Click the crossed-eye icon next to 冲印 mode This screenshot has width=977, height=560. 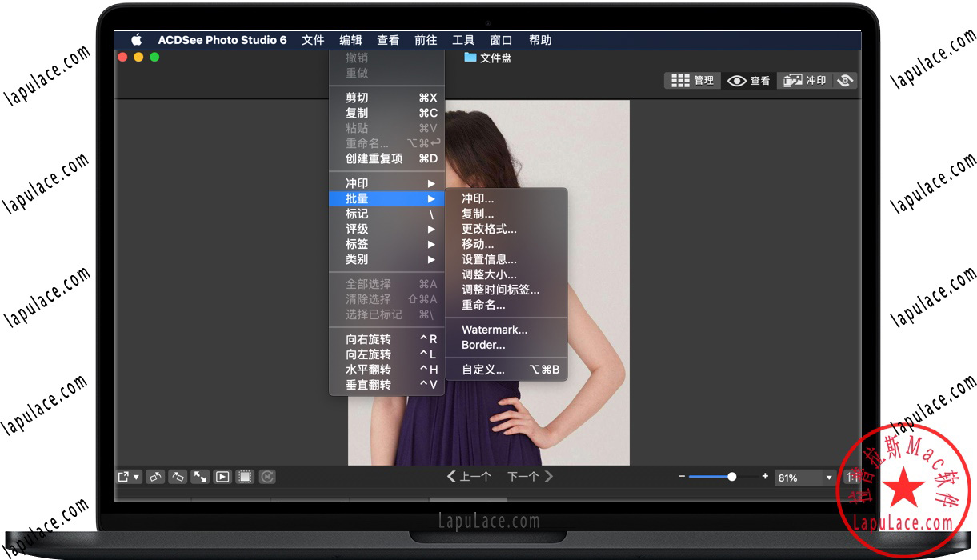tap(845, 81)
